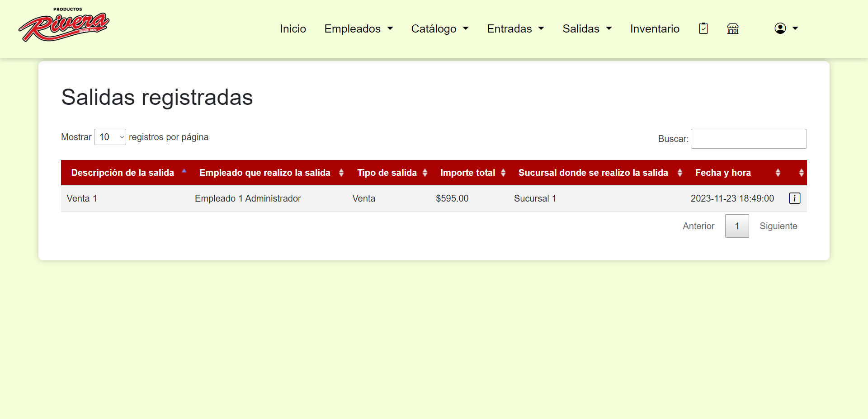
Task: Click the Siguiente pagination button
Action: (778, 226)
